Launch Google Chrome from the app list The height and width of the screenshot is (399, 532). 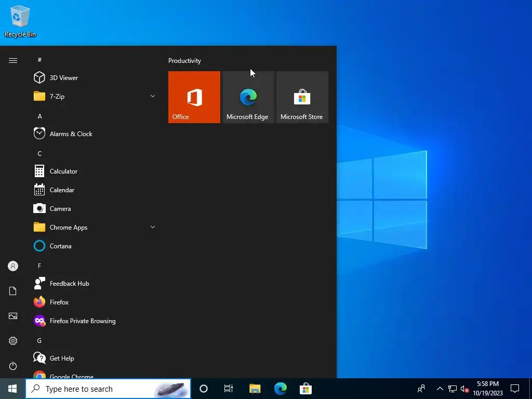[94, 374]
